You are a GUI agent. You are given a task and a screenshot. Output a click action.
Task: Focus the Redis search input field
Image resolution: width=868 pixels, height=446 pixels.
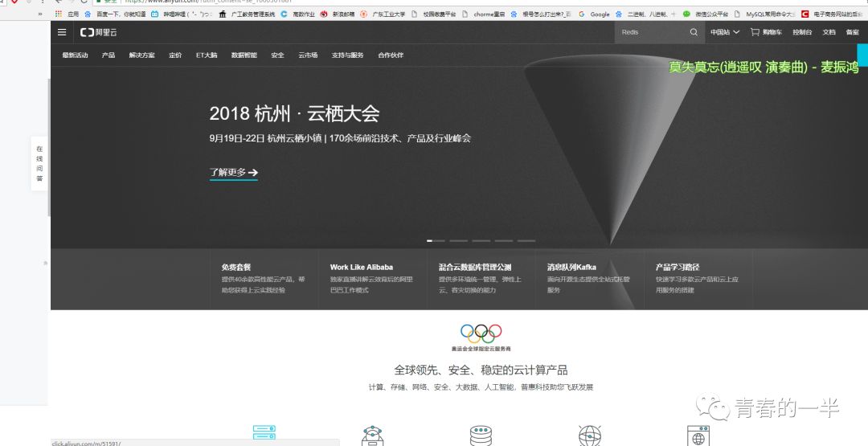[x=651, y=32]
